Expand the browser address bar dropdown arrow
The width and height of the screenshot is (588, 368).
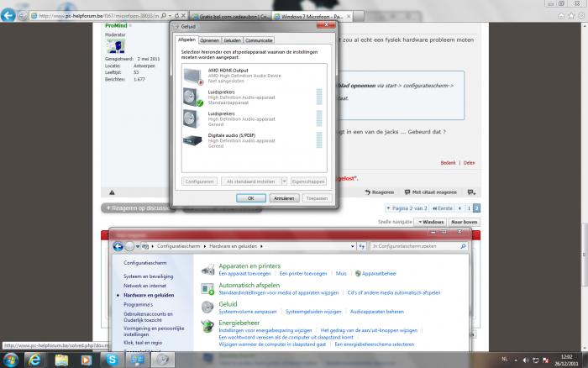point(170,16)
